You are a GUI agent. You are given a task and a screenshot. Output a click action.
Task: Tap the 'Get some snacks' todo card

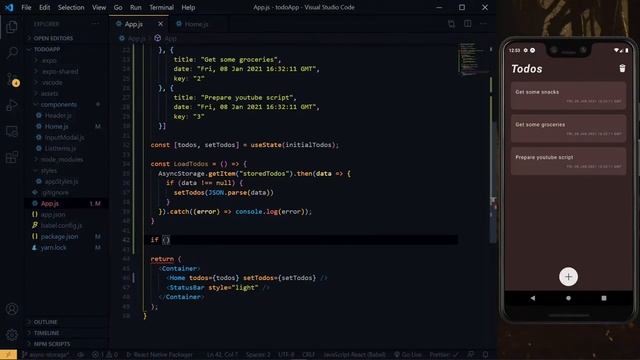pos(568,96)
